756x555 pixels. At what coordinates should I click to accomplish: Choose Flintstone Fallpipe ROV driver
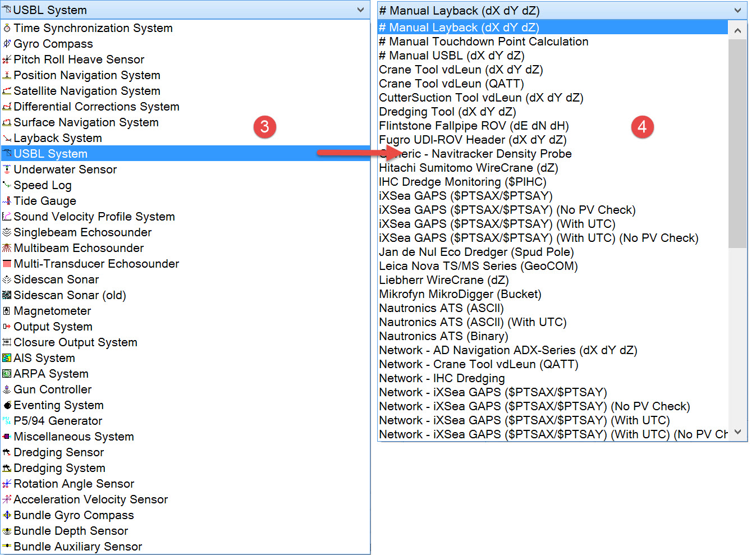point(553,126)
